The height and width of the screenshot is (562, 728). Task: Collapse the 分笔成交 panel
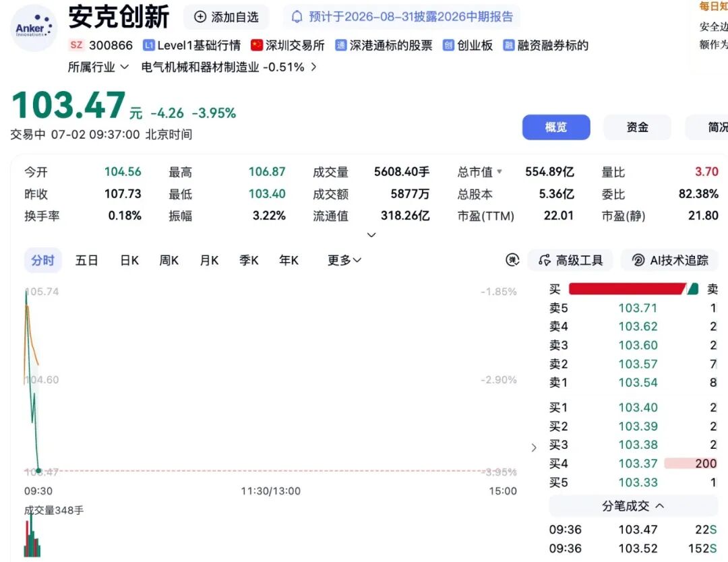(x=633, y=506)
